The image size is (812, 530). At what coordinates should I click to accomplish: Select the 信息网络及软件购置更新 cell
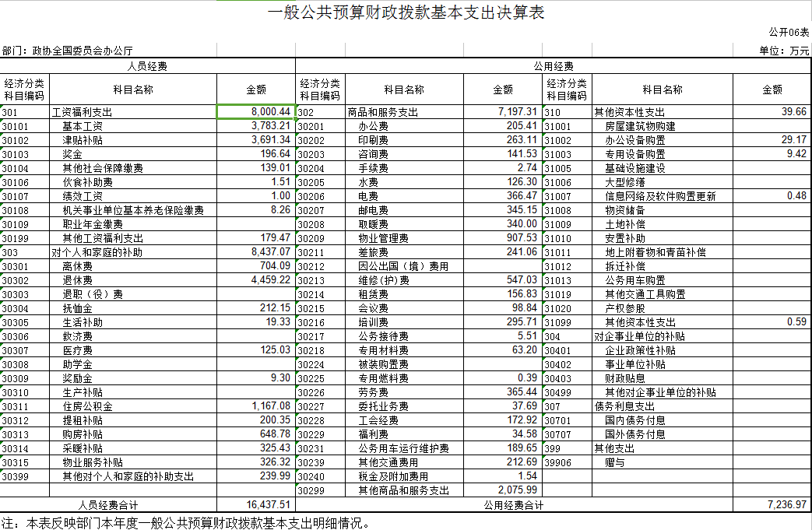click(663, 196)
